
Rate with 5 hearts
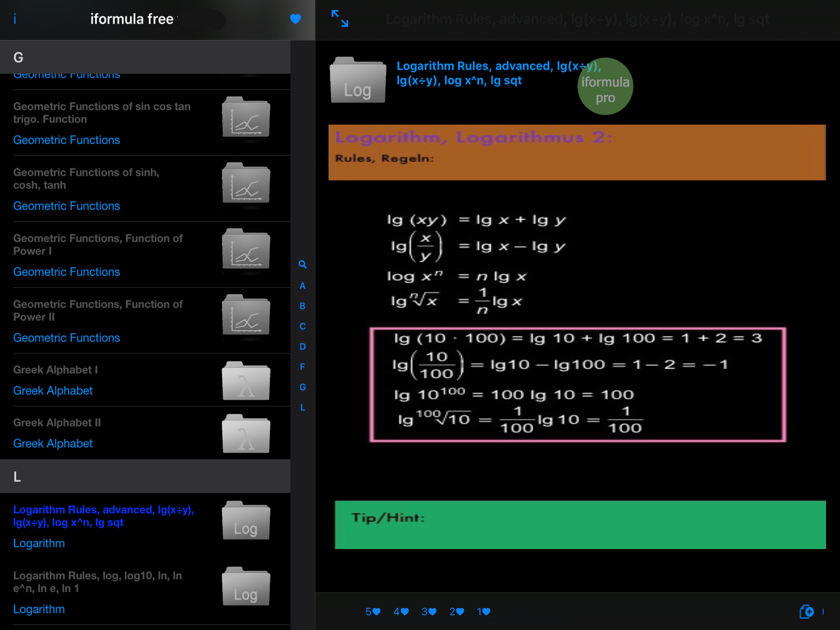(x=373, y=611)
